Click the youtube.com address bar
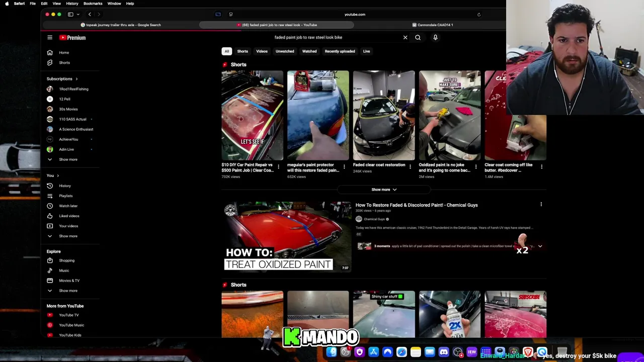The width and height of the screenshot is (644, 362). [x=355, y=15]
